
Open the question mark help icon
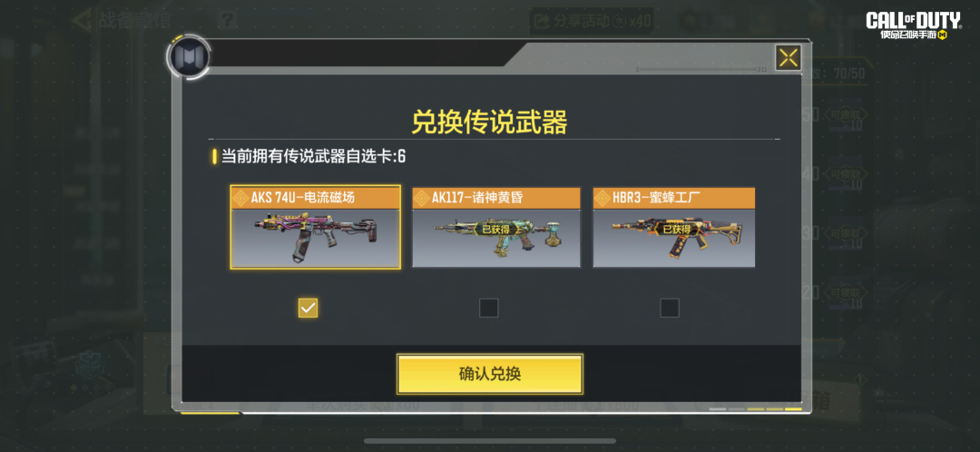(228, 20)
